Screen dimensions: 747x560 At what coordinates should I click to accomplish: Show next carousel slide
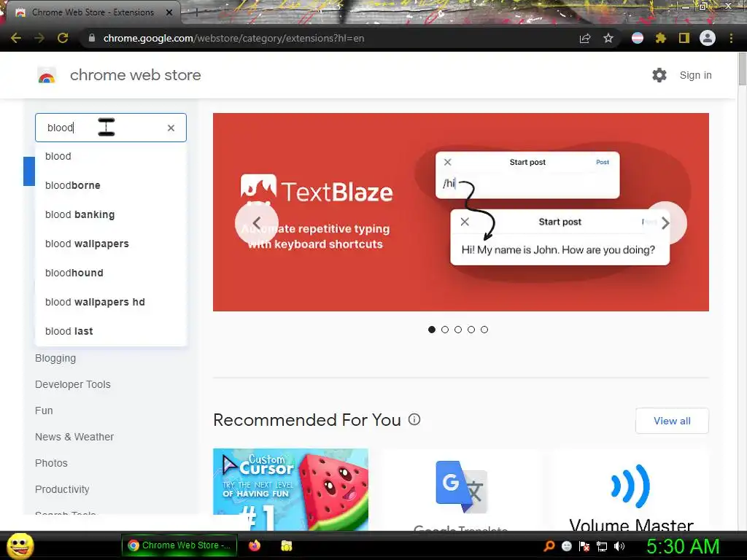(665, 223)
